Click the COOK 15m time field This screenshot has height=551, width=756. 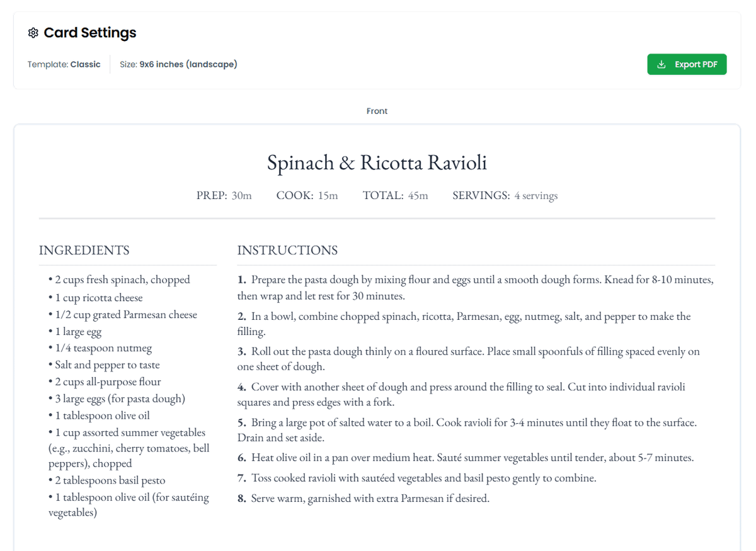tap(307, 195)
